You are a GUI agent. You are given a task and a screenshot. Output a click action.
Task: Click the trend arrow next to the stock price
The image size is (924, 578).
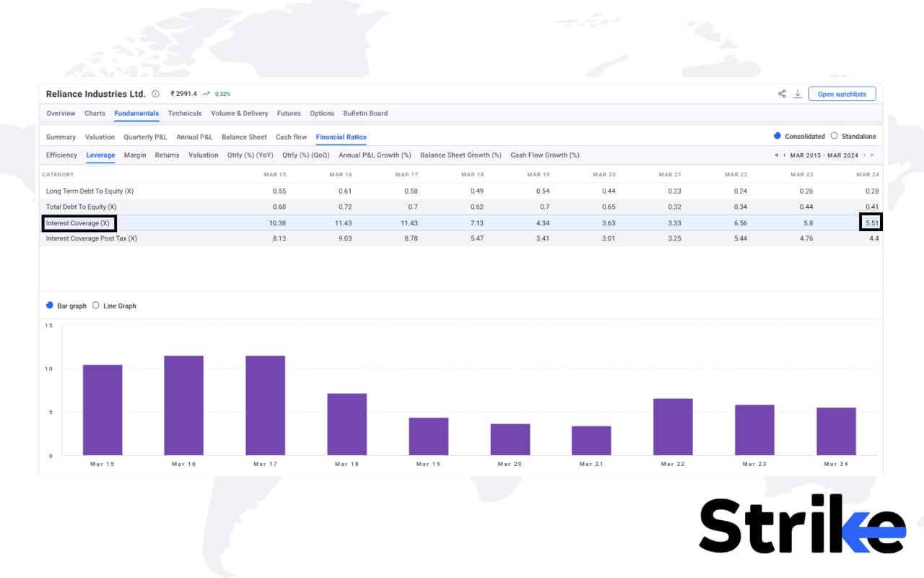[206, 93]
